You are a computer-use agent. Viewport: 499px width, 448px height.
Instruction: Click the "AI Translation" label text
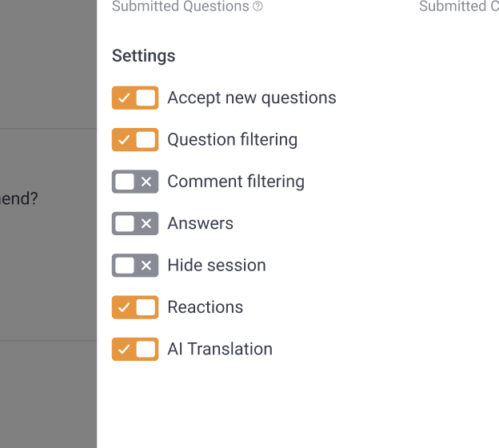(219, 349)
